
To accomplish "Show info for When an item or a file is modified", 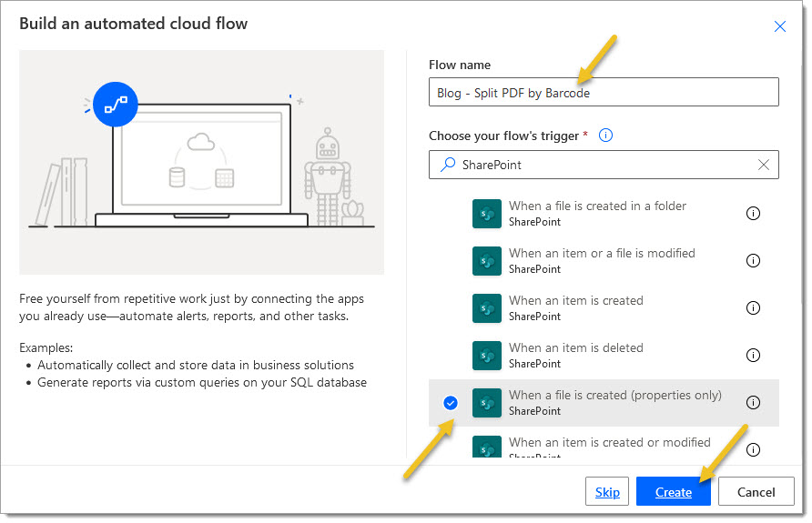I will 753,260.
